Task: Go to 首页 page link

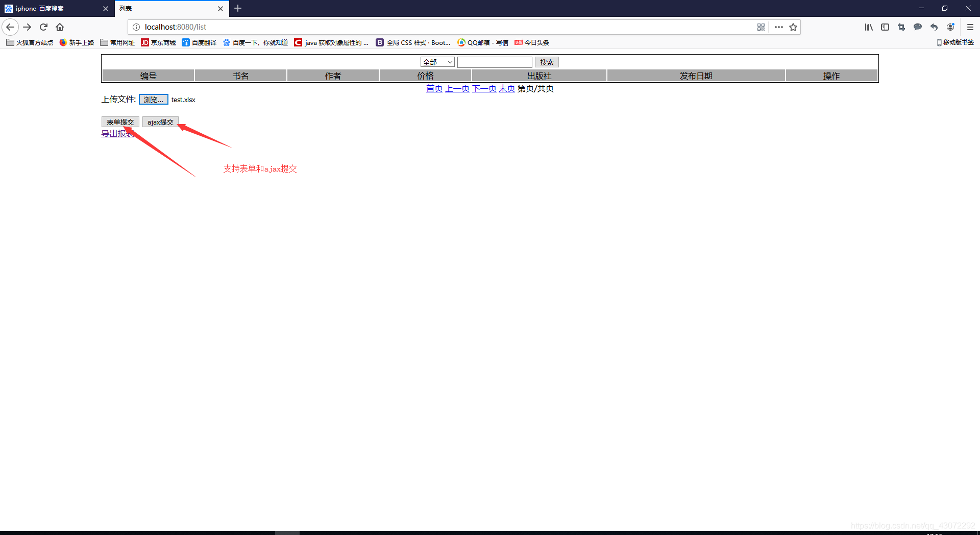Action: coord(434,88)
